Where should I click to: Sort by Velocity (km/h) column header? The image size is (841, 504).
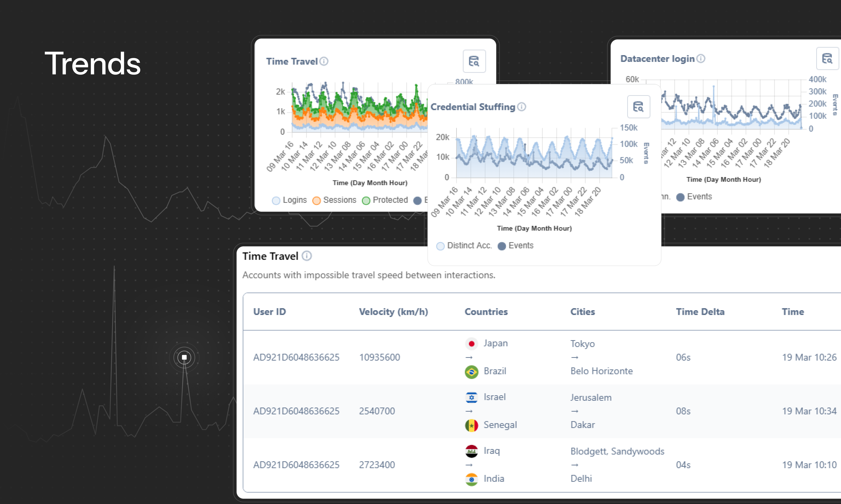coord(393,311)
